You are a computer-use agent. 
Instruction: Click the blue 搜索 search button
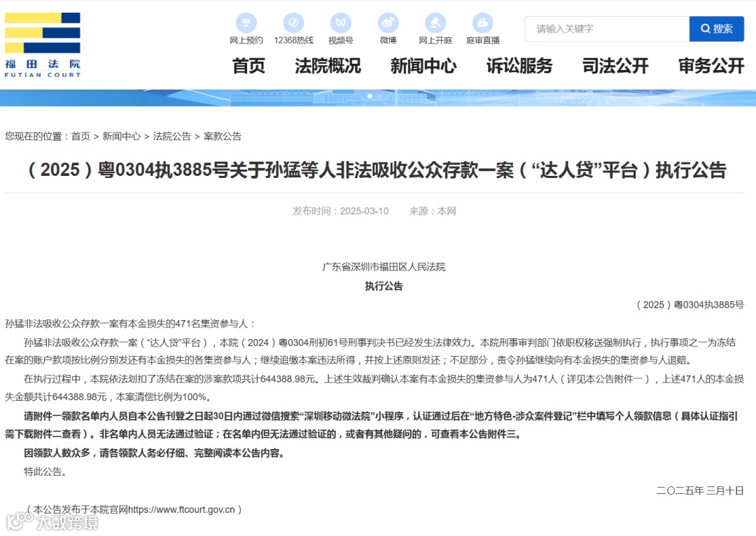click(717, 29)
